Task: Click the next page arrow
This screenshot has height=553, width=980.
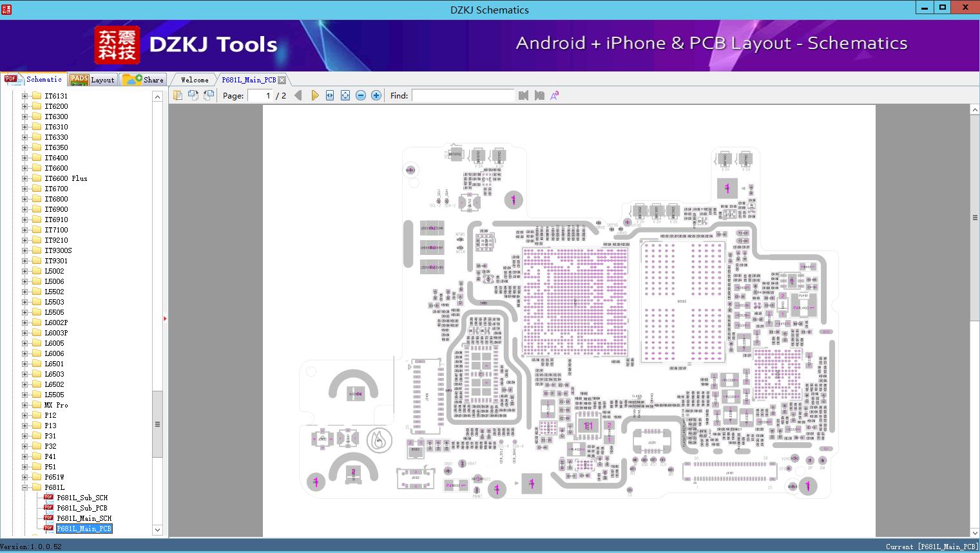Action: coord(314,95)
